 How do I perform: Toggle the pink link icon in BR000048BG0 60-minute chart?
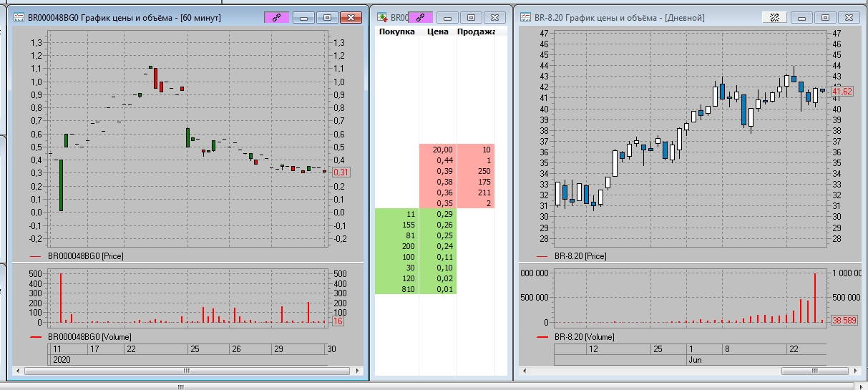coord(276,17)
